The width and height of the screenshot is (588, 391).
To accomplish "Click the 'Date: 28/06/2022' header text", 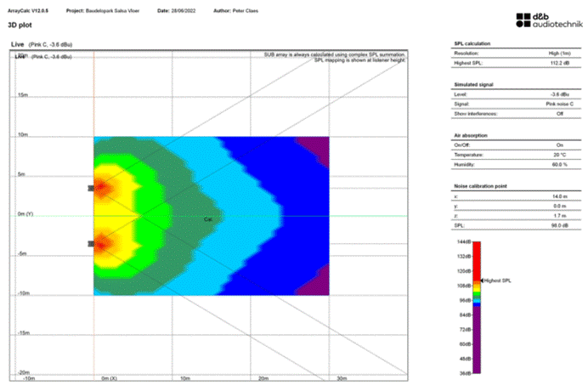I will tap(177, 10).
